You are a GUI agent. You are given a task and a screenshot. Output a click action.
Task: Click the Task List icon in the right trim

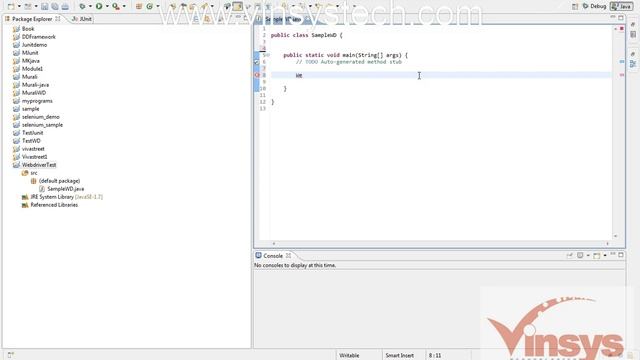633,35
